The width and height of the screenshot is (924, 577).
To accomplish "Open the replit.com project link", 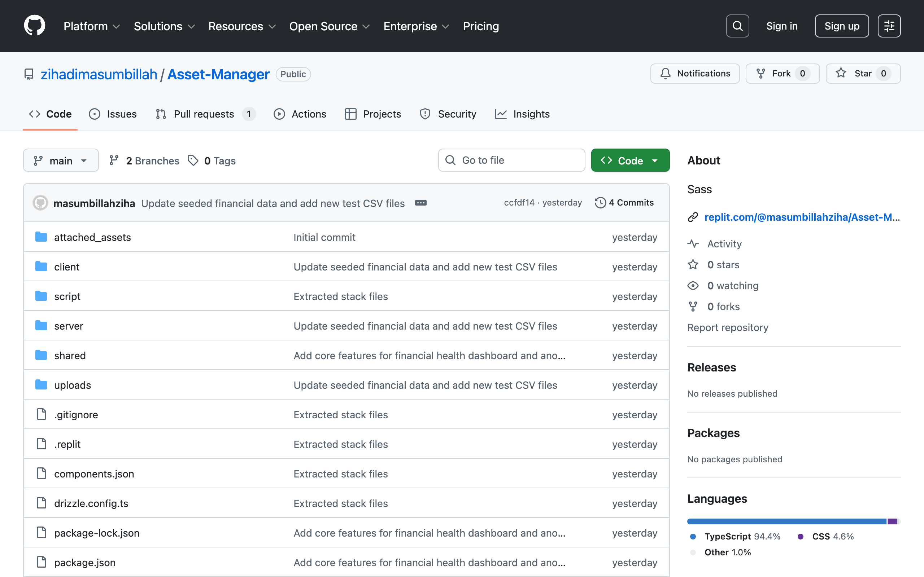I will [802, 217].
